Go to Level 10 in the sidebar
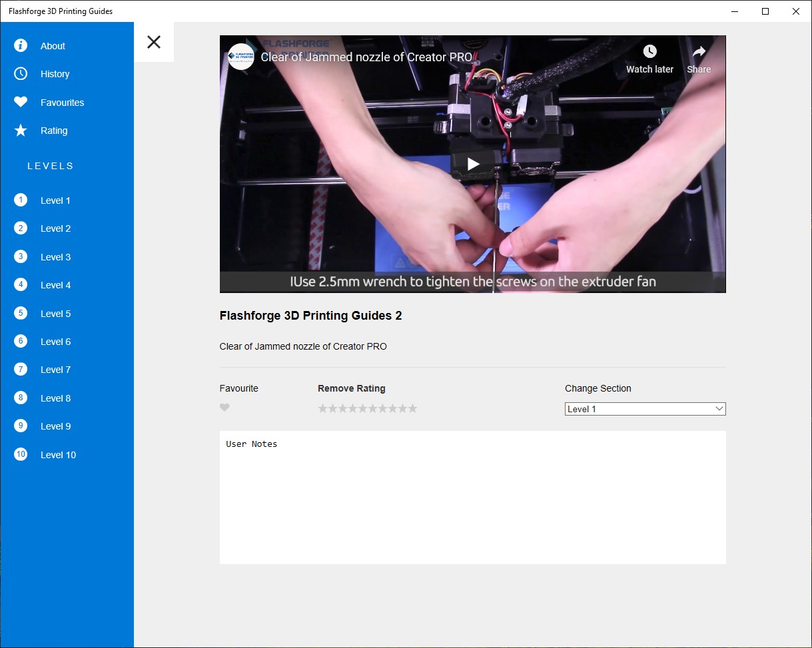The height and width of the screenshot is (648, 812). tap(67, 455)
